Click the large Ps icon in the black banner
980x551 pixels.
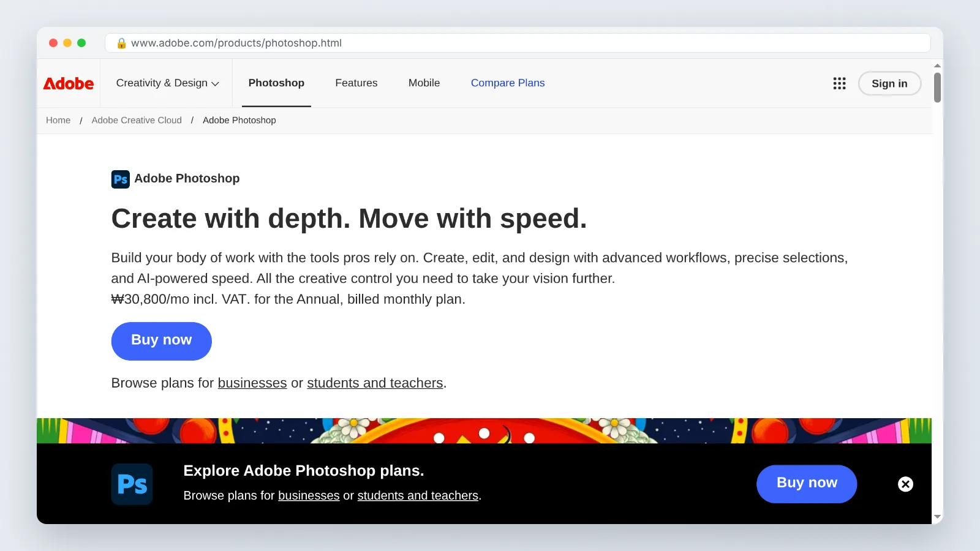132,484
